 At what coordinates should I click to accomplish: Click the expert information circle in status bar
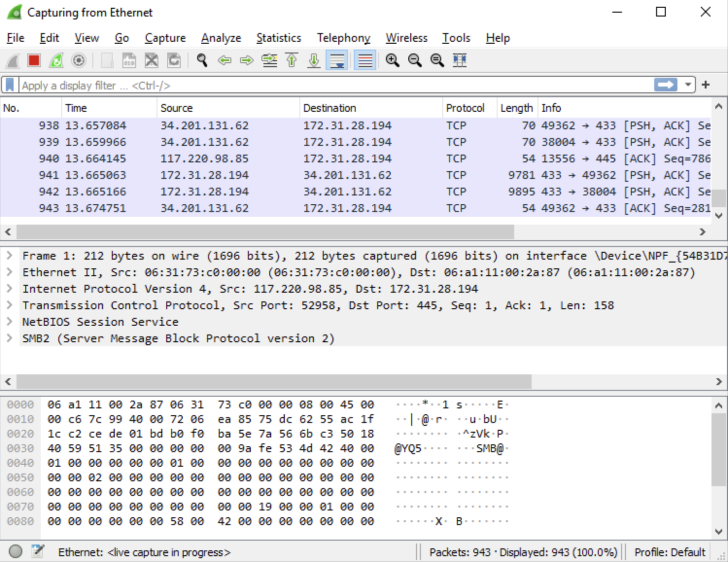pos(16,551)
